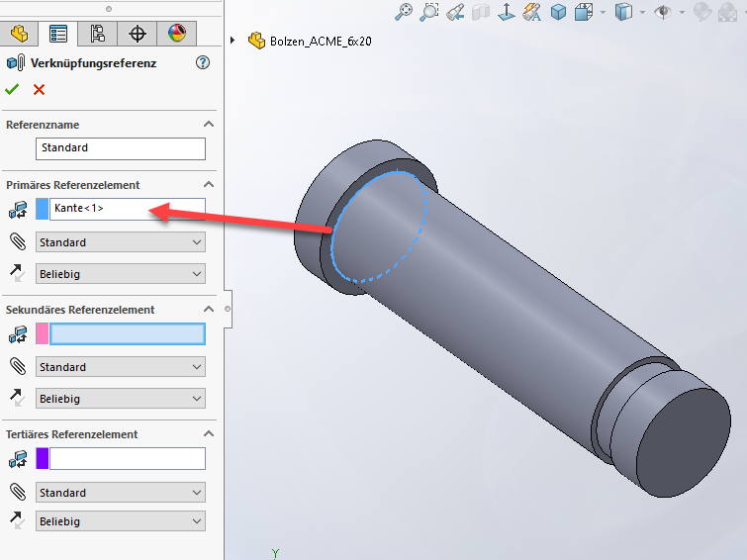Open the DisplayManager color ball tab
The height and width of the screenshot is (560, 747).
176,33
